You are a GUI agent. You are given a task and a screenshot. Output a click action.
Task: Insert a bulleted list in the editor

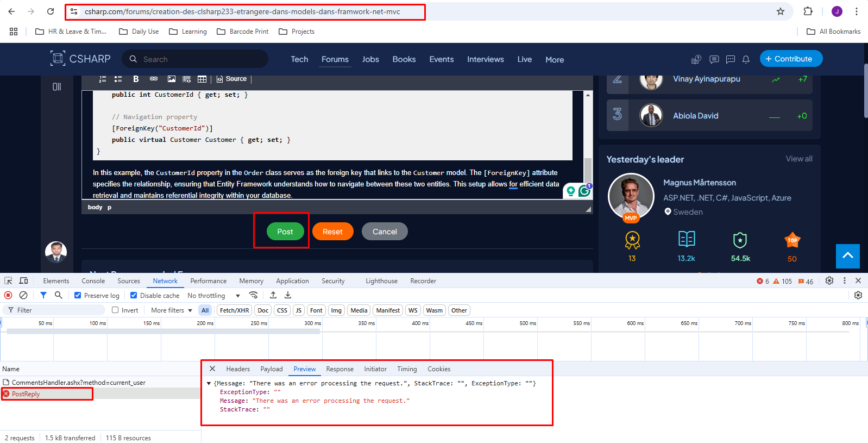click(118, 79)
